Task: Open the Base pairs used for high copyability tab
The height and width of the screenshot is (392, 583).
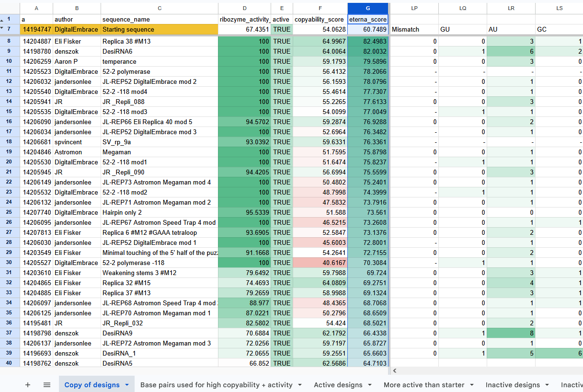Action: click(217, 385)
